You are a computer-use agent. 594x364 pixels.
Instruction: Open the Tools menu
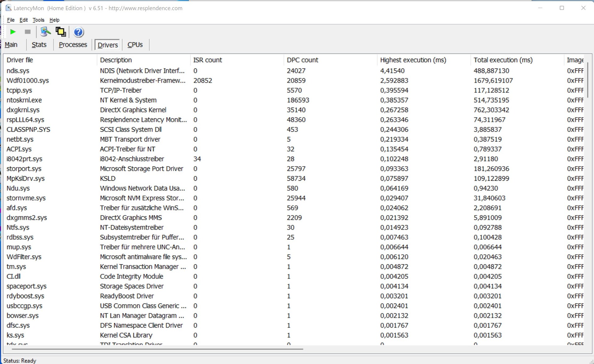click(38, 20)
